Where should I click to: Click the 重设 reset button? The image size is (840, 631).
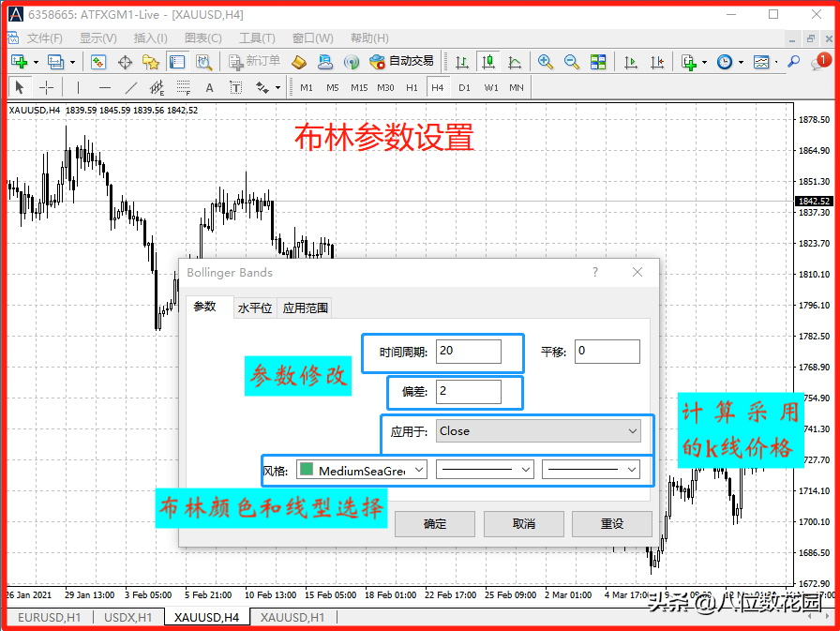pyautogui.click(x=612, y=524)
